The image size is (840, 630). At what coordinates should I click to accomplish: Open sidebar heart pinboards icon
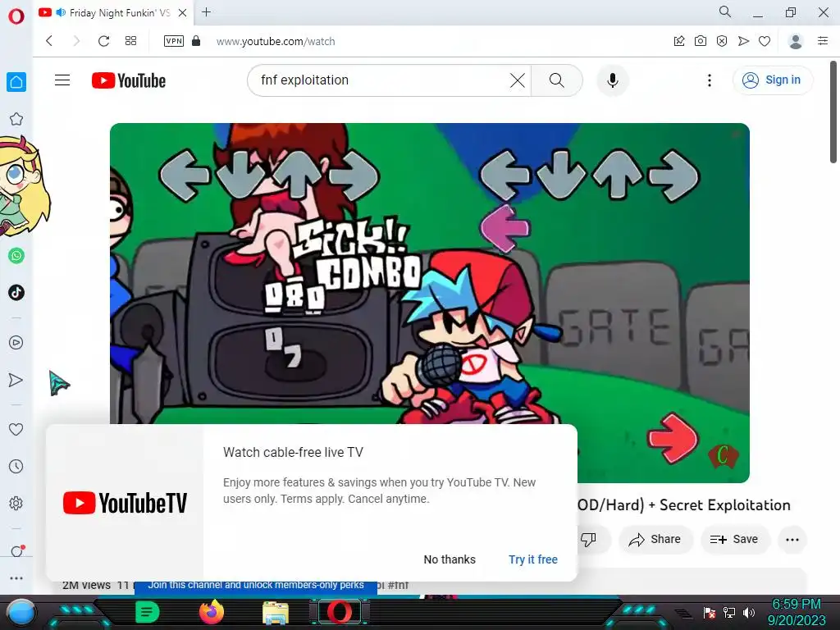click(16, 429)
